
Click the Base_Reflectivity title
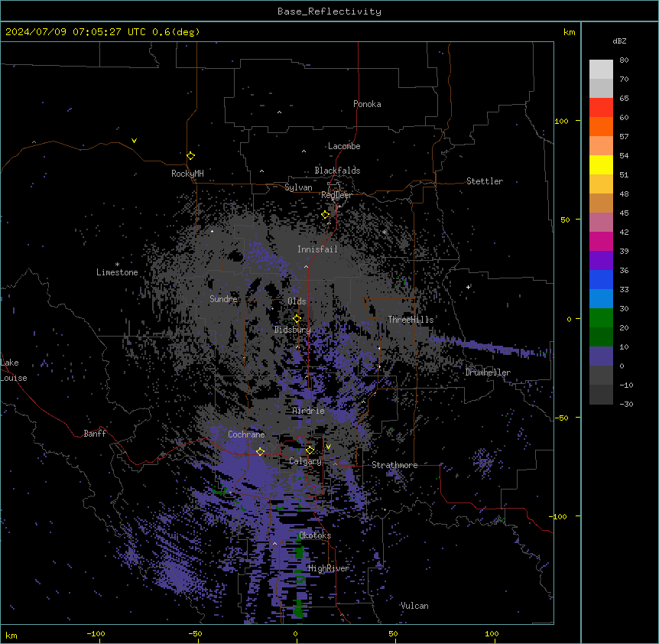coord(329,11)
